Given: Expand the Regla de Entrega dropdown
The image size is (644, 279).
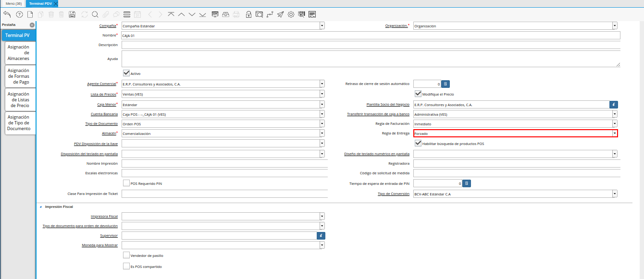Looking at the screenshot, I should pos(614,133).
